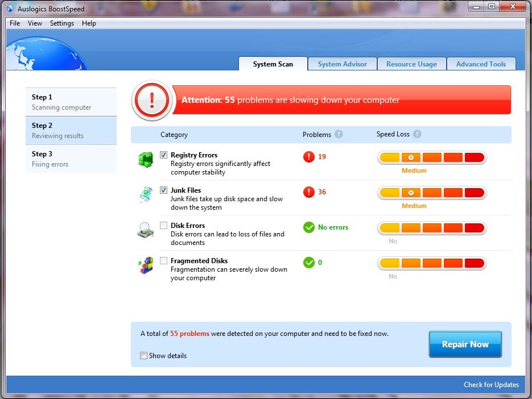This screenshot has width=532, height=399.
Task: Click the green checkmark beside No errors
Action: 309,227
